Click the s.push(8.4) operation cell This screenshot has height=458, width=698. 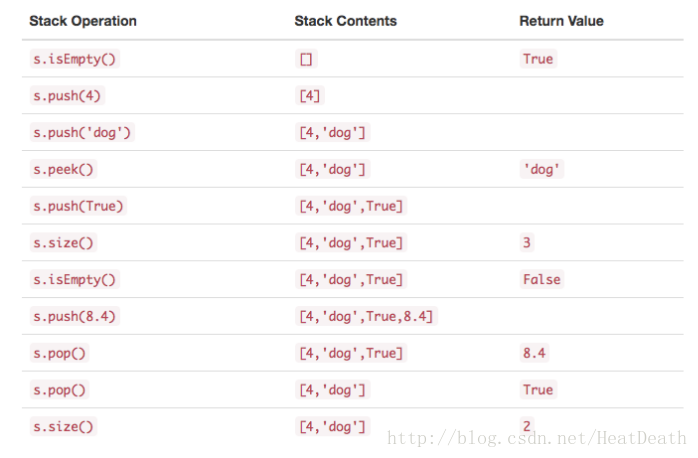(75, 316)
